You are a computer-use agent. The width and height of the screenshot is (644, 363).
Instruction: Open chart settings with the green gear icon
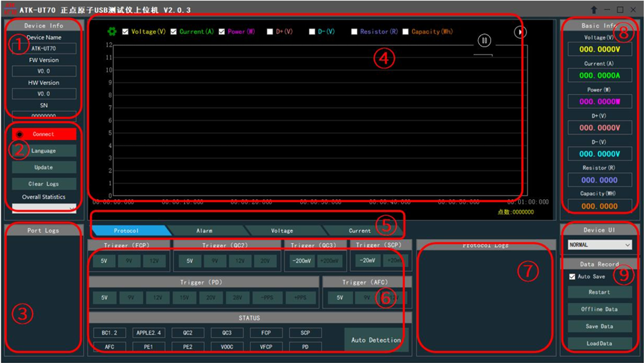pos(112,31)
